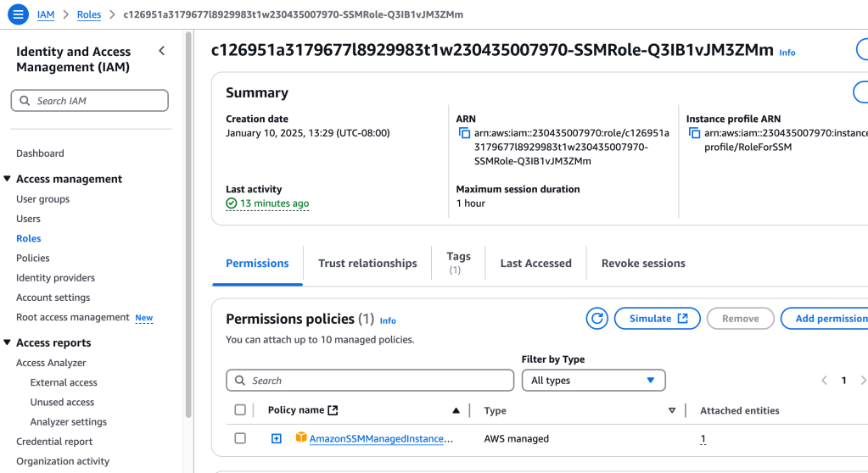Click the Roles breadcrumb link
868x473 pixels.
[88, 14]
